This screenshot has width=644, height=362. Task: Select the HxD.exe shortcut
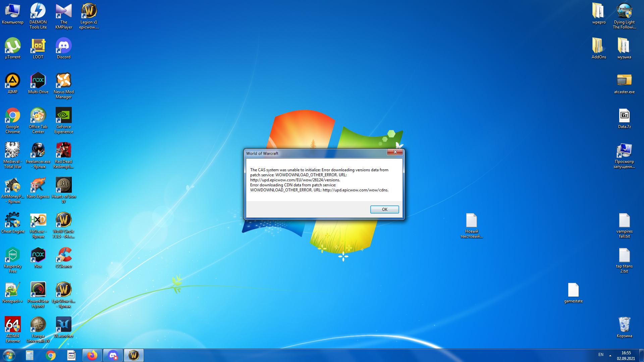coord(38,225)
